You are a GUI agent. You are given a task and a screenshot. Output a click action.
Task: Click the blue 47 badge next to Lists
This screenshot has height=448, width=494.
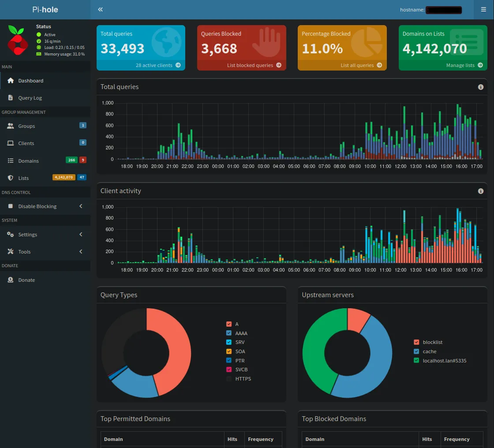pyautogui.click(x=82, y=177)
